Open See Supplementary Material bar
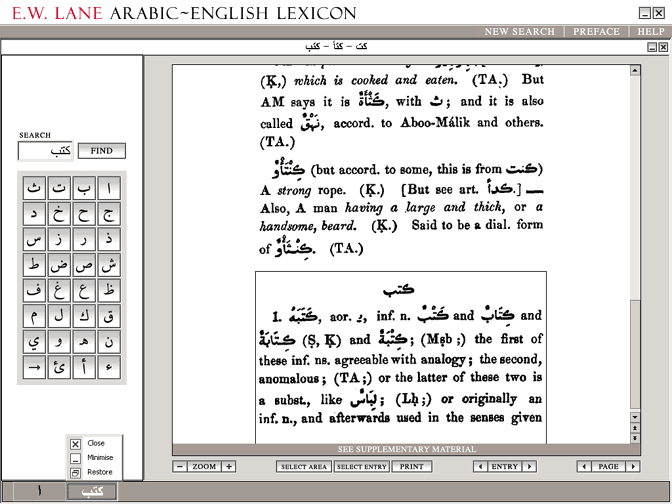This screenshot has width=672, height=504. pyautogui.click(x=406, y=450)
